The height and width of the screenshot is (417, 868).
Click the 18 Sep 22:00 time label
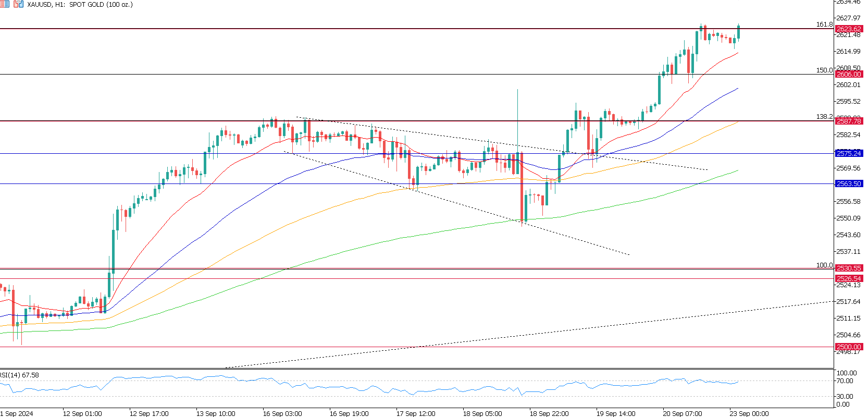(549, 413)
